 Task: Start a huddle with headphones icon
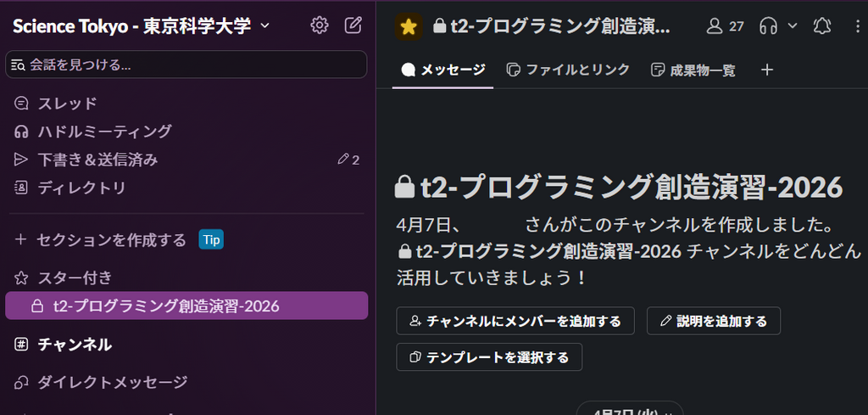pyautogui.click(x=768, y=26)
